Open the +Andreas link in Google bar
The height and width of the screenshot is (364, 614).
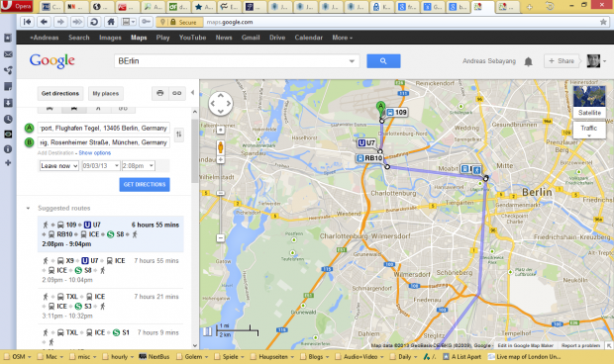point(44,38)
